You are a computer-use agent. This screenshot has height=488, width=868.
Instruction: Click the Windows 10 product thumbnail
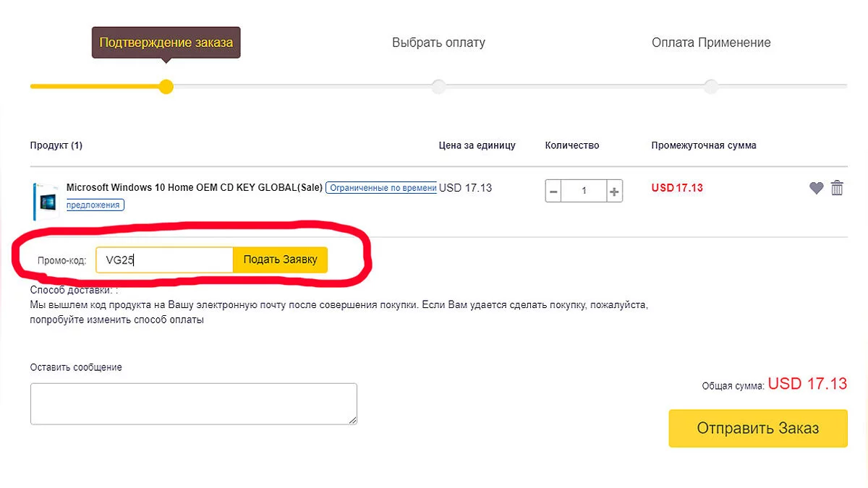[x=45, y=200]
